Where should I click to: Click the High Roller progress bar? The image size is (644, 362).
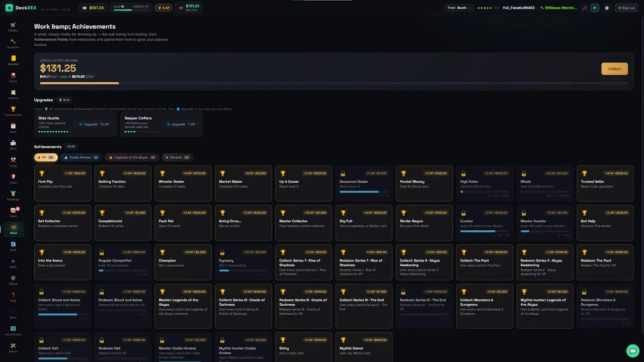pos(485,192)
